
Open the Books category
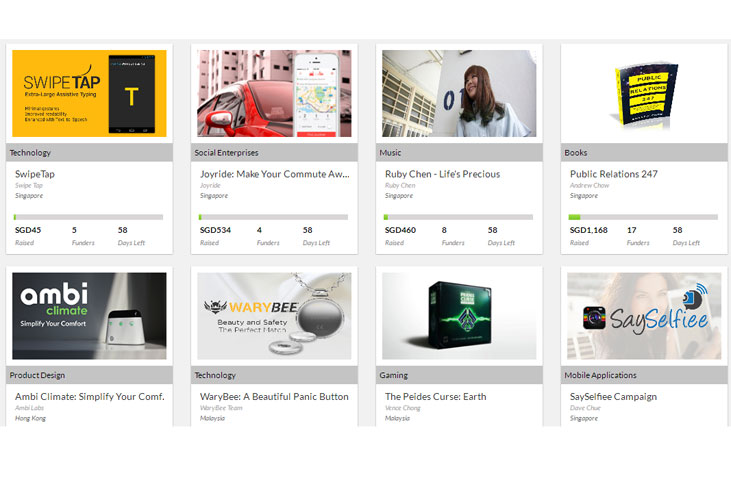[576, 153]
